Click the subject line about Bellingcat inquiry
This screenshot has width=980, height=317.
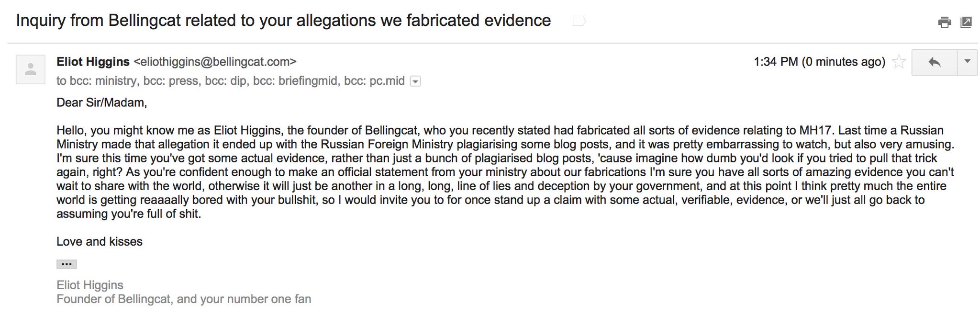[x=283, y=21]
